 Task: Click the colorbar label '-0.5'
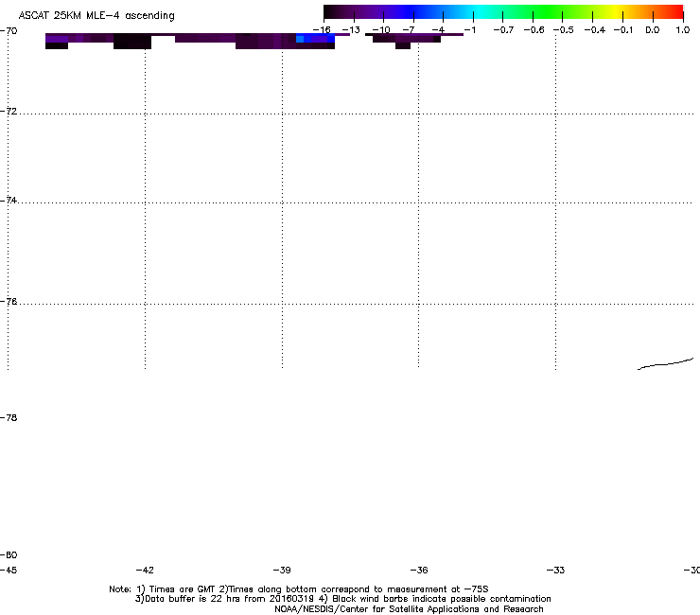[x=564, y=30]
